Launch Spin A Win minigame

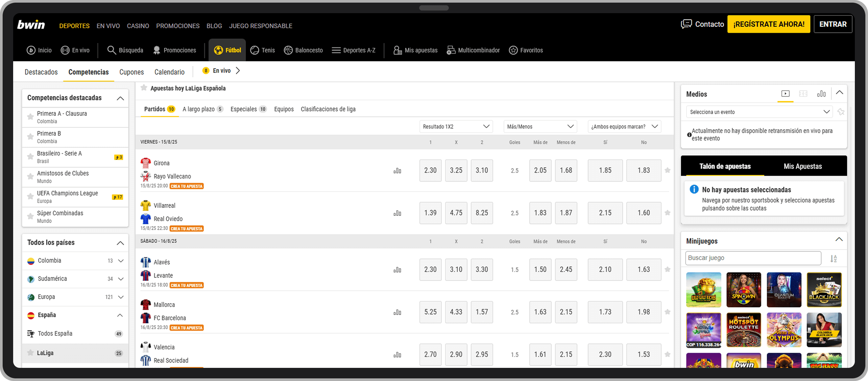[x=744, y=290]
